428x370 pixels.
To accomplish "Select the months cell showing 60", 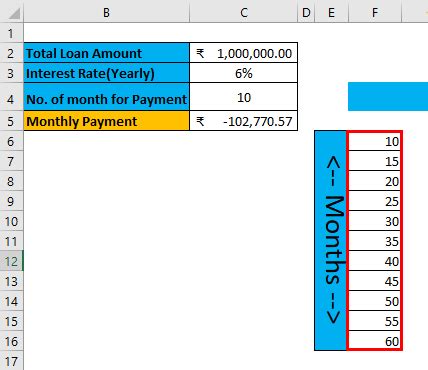I will (x=375, y=341).
